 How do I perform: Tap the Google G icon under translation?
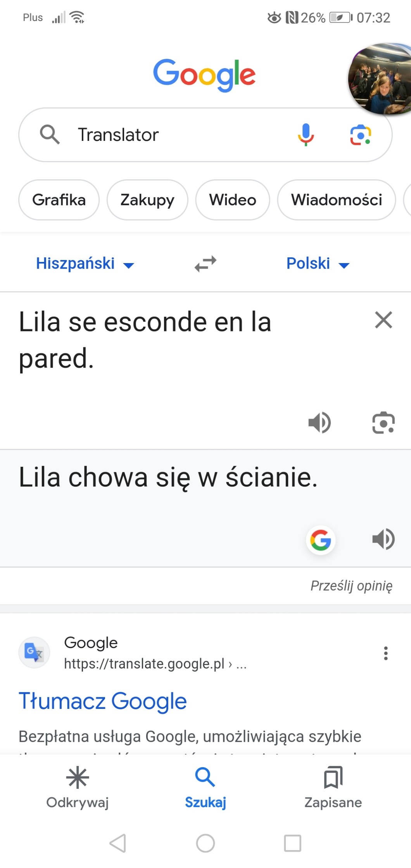(321, 540)
